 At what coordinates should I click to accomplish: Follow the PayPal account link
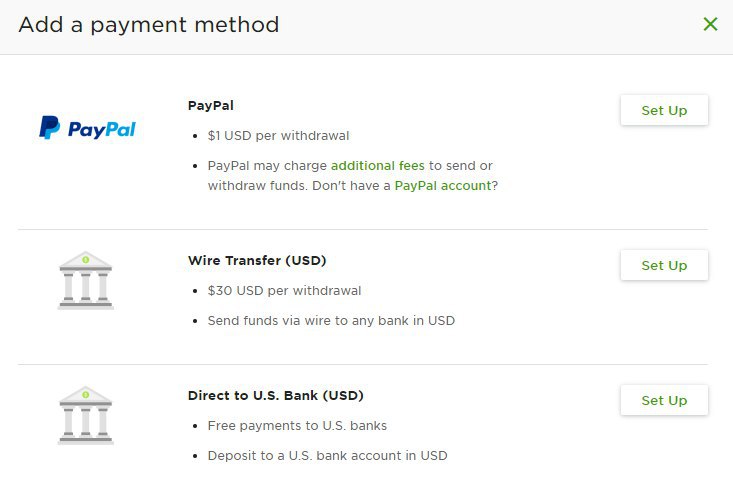pos(443,185)
